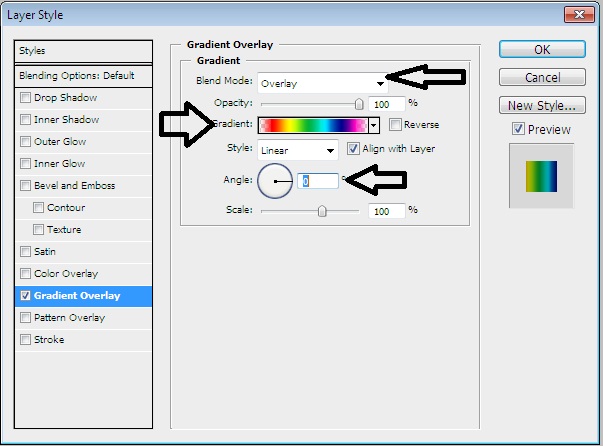Check the Contour checkbox
The height and width of the screenshot is (446, 603).
coord(38,208)
